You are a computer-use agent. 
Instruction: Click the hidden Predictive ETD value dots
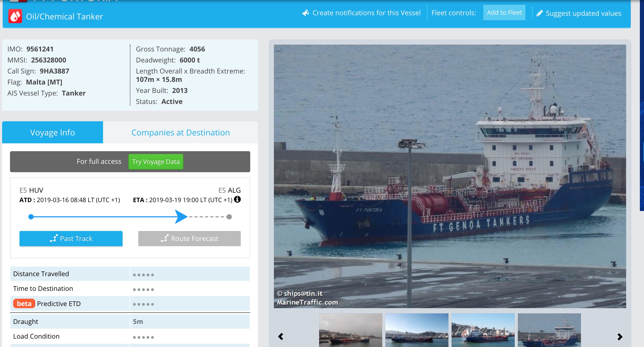[144, 304]
